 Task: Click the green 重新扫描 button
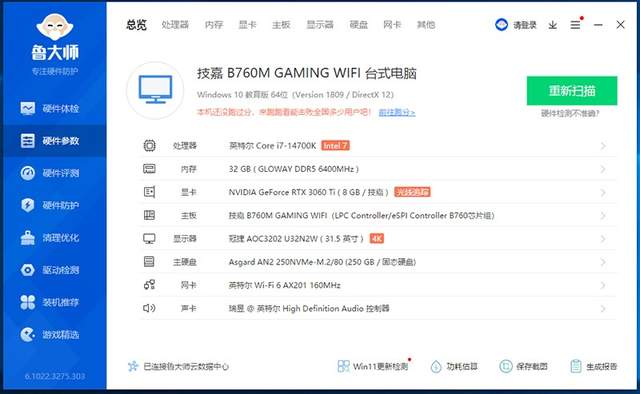click(572, 91)
